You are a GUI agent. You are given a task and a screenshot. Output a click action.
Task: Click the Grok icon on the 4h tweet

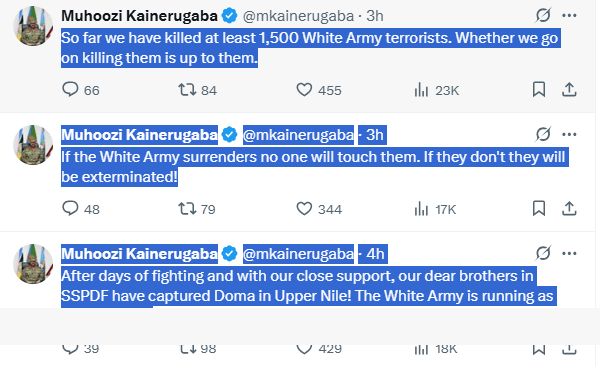click(543, 253)
